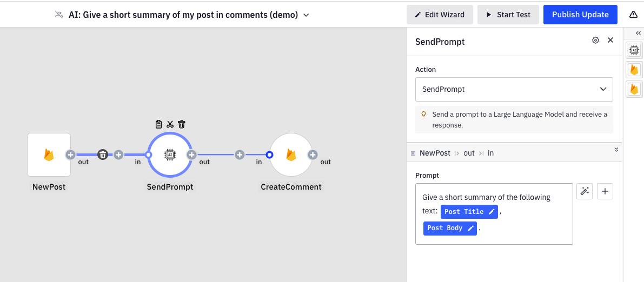
Task: Click the Start Test button
Action: click(508, 15)
